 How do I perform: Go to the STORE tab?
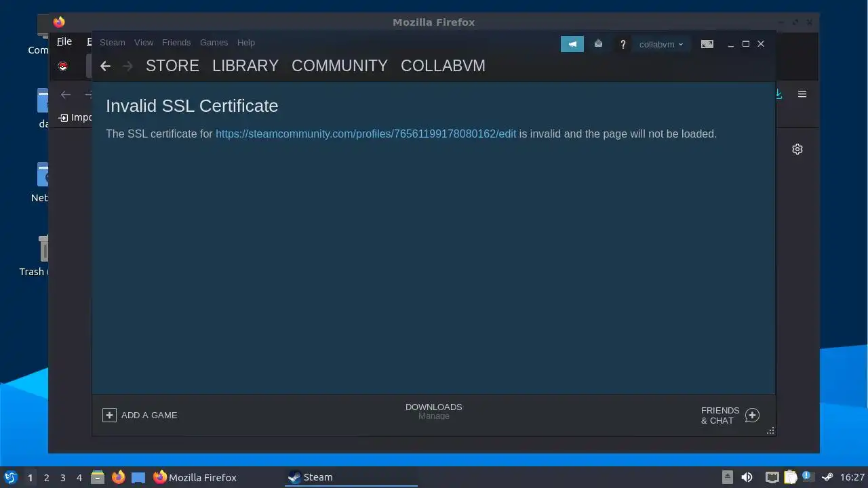pyautogui.click(x=172, y=66)
